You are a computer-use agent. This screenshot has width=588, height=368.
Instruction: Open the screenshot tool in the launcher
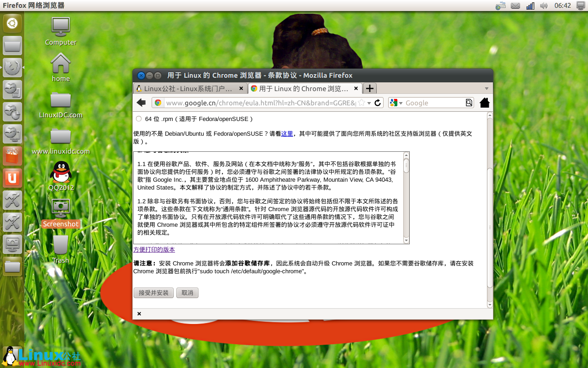click(12, 244)
